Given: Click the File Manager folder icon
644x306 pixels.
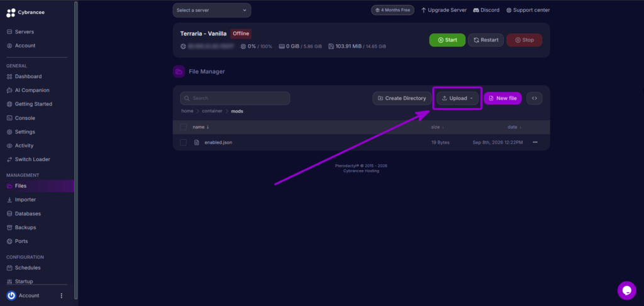Looking at the screenshot, I should coord(179,72).
